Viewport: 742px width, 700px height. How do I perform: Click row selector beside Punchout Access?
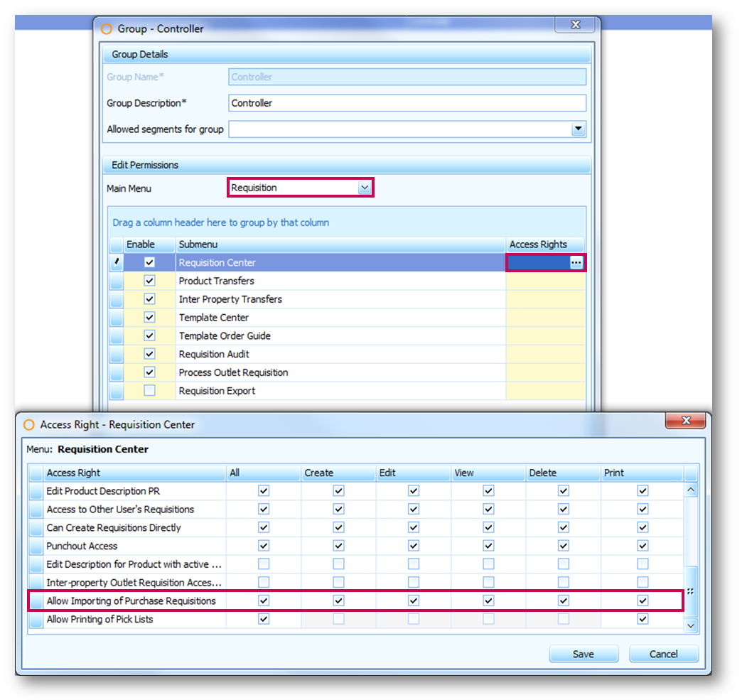[36, 546]
